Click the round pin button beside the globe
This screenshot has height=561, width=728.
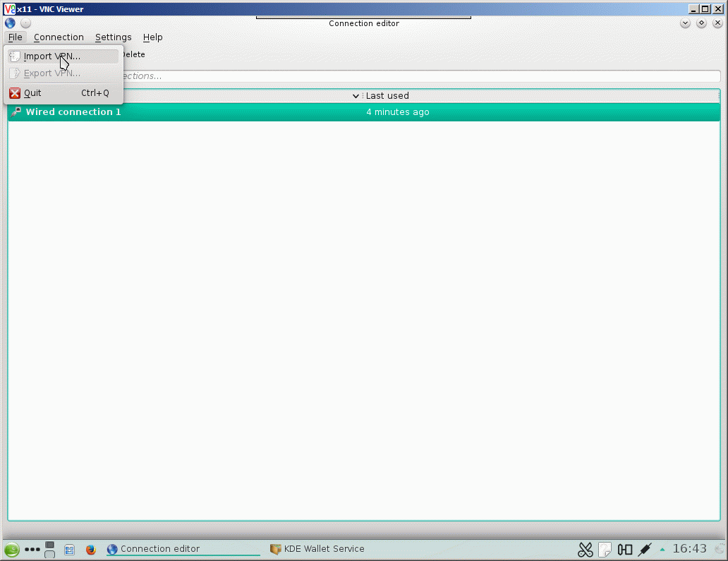point(26,23)
